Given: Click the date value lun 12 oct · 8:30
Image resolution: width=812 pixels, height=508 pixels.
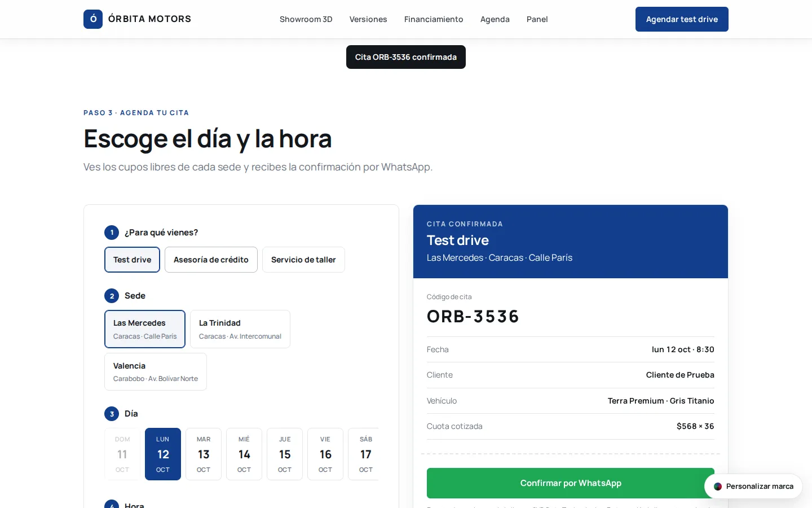Looking at the screenshot, I should point(683,349).
